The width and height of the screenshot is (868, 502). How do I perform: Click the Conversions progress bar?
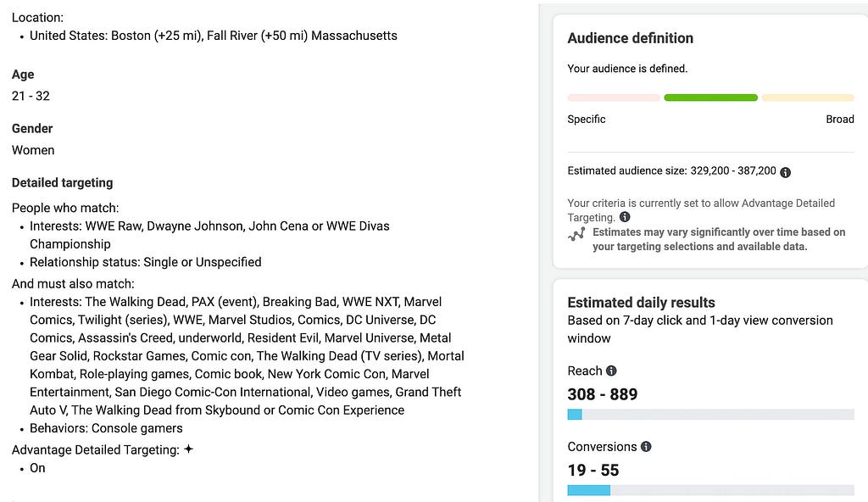point(711,490)
